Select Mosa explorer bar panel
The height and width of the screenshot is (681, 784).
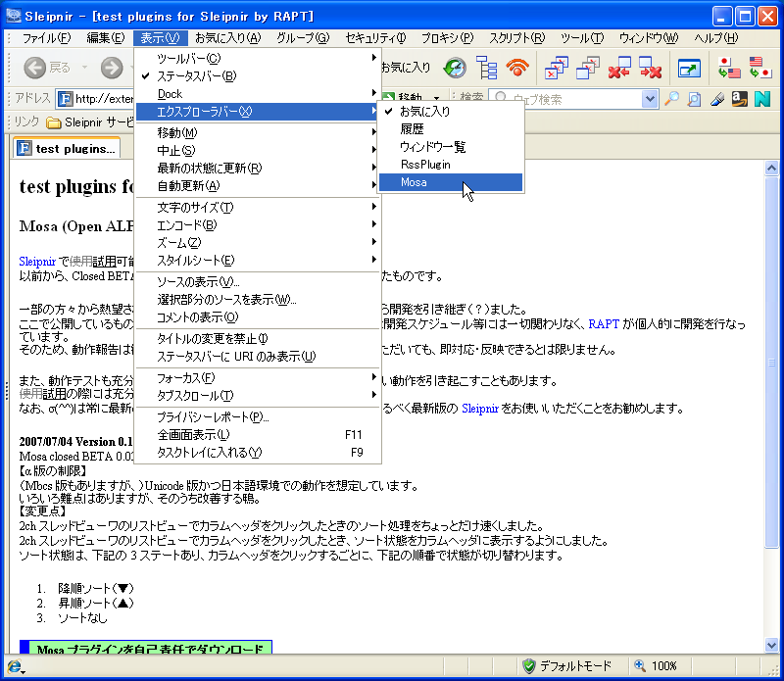click(451, 182)
